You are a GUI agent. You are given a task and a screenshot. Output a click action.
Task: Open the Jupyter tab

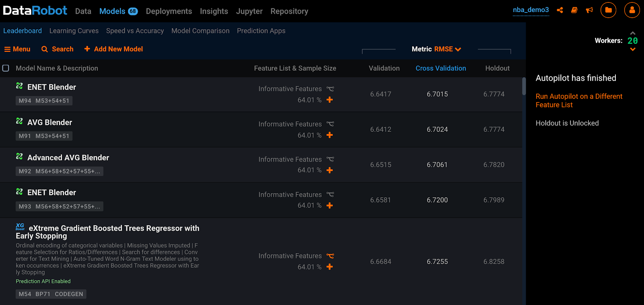[x=249, y=11]
